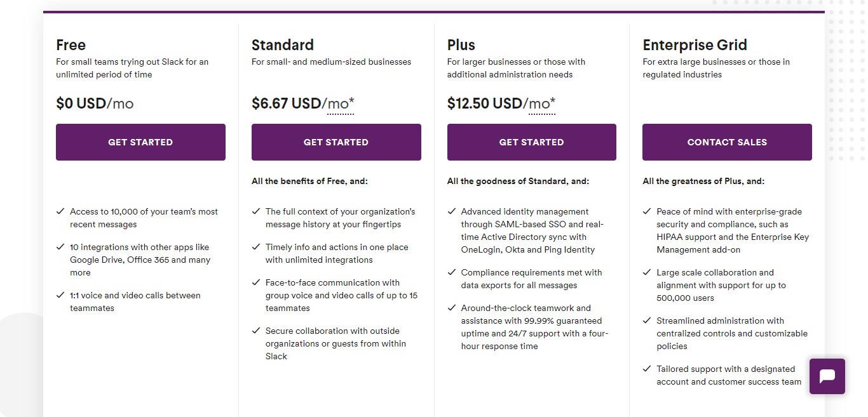Click checkmark beside unlimited integrations feature
Screen dimensions: 868x417
click(256, 247)
